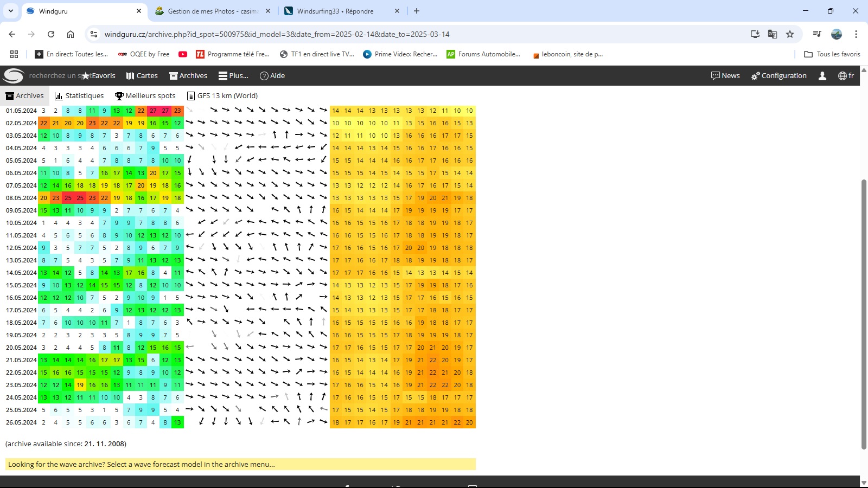
Task: Open the user account icon
Action: coord(822,76)
